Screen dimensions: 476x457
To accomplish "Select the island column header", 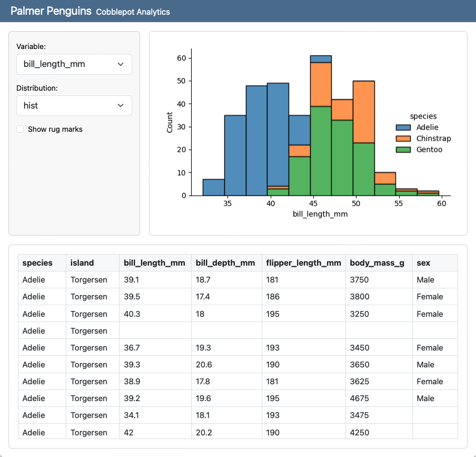I will (x=82, y=262).
